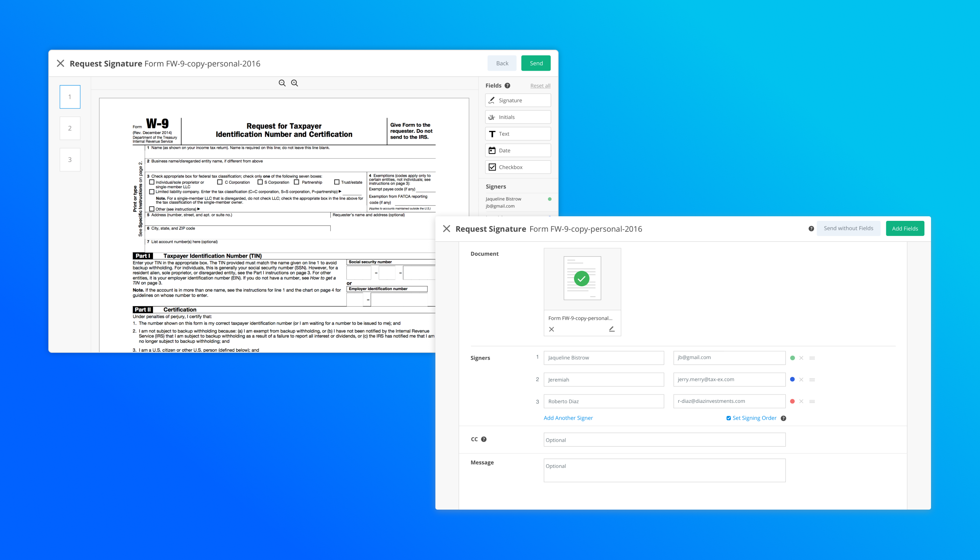980x560 pixels.
Task: Check Limited liability company box on W-9
Action: click(x=152, y=191)
